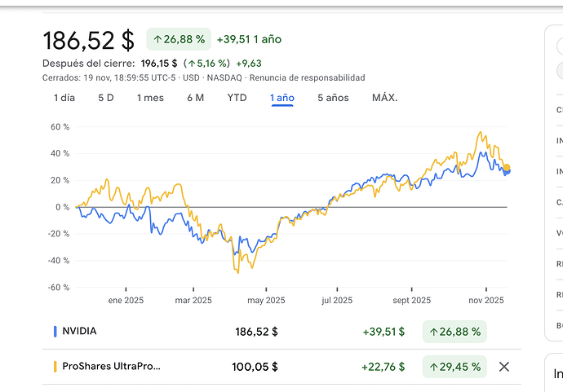Viewport: 563px width, 392px height.
Task: Click the 29,45 % badge in ProShares row
Action: pyautogui.click(x=454, y=367)
